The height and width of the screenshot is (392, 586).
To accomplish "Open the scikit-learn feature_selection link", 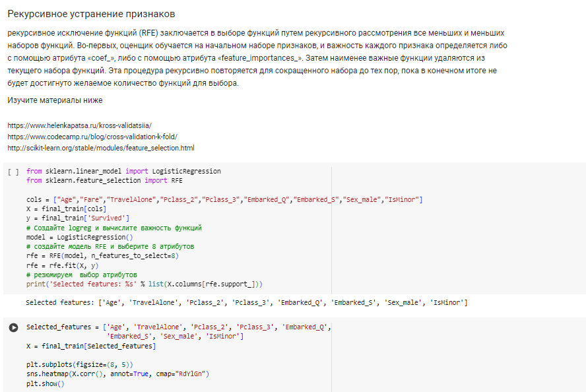I will pos(101,148).
